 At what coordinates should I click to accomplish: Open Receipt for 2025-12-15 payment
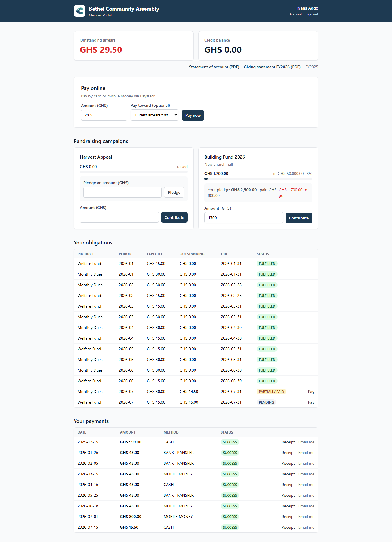[288, 442]
